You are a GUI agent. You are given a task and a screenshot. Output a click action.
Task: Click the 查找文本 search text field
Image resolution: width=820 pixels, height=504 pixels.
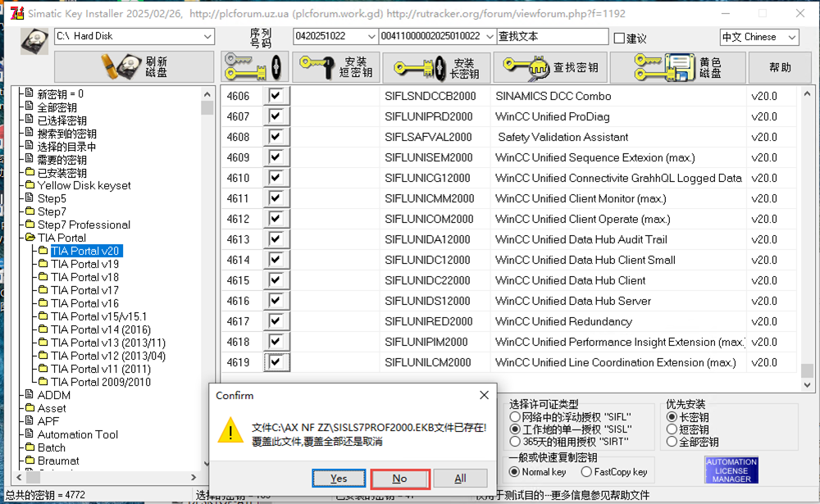pos(552,37)
